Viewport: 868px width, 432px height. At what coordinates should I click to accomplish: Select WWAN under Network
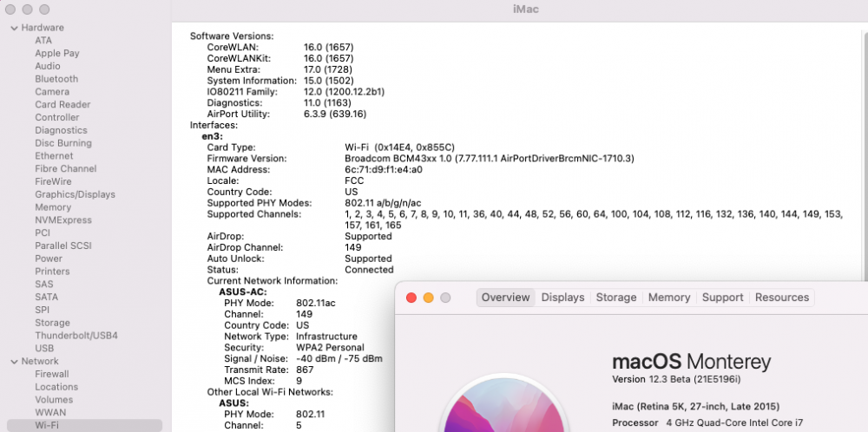[x=50, y=412]
